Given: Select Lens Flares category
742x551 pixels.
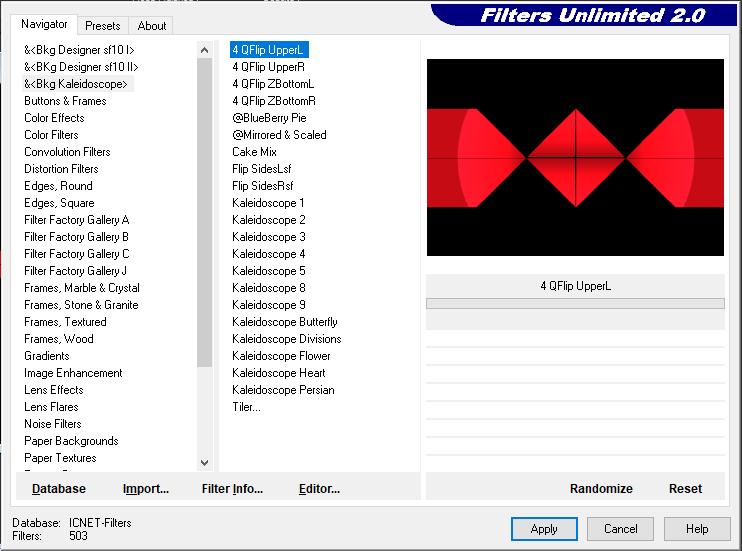Looking at the screenshot, I should coord(51,408).
